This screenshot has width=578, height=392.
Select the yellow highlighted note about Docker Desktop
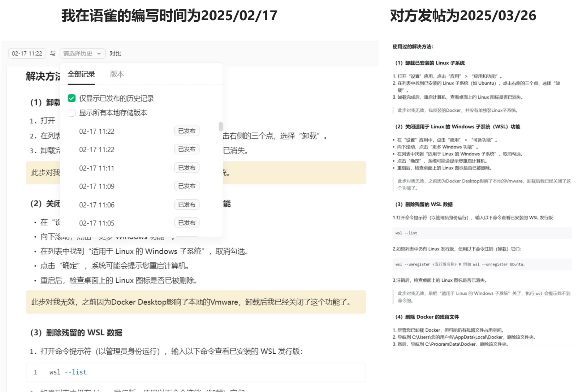(x=195, y=302)
